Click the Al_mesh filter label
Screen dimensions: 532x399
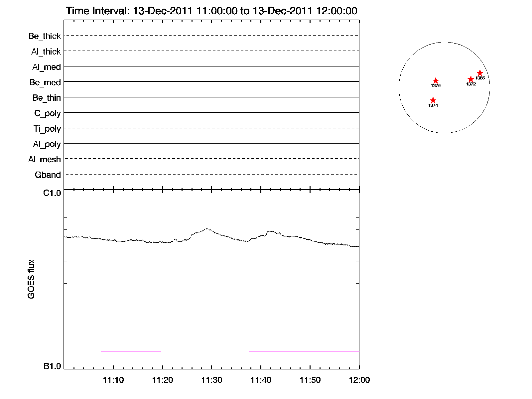point(45,160)
